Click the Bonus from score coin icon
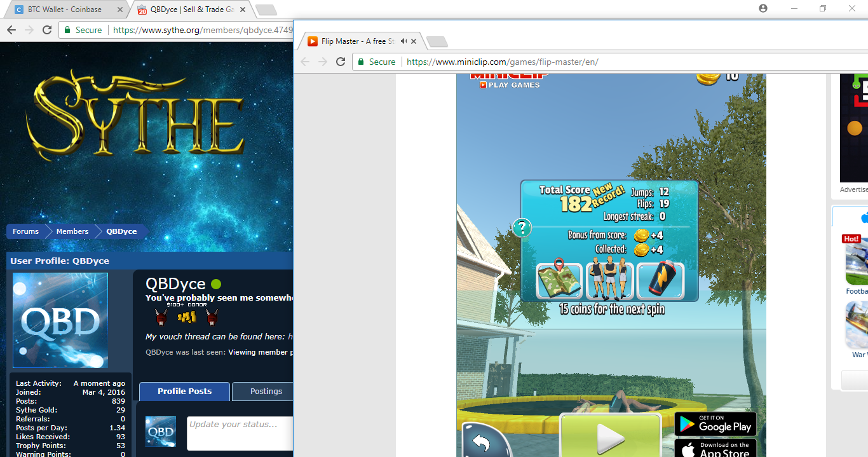Viewport: 868px width, 457px height. (x=642, y=236)
